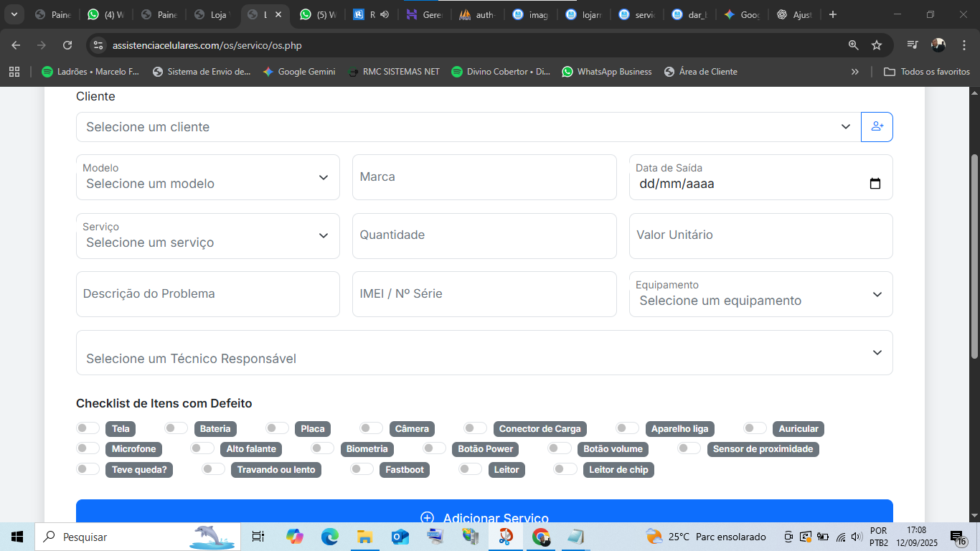The height and width of the screenshot is (551, 980).
Task: Open the Selecione um modelo dropdown
Action: 207,177
